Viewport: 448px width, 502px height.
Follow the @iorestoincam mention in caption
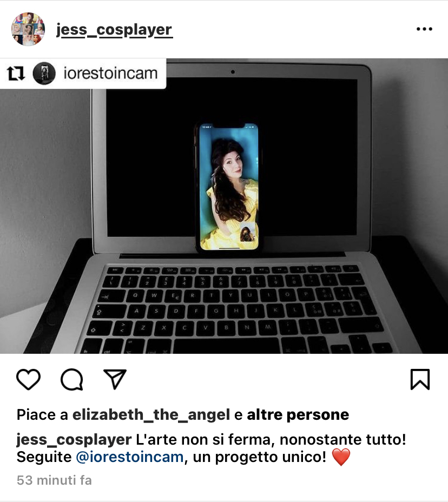(x=130, y=457)
